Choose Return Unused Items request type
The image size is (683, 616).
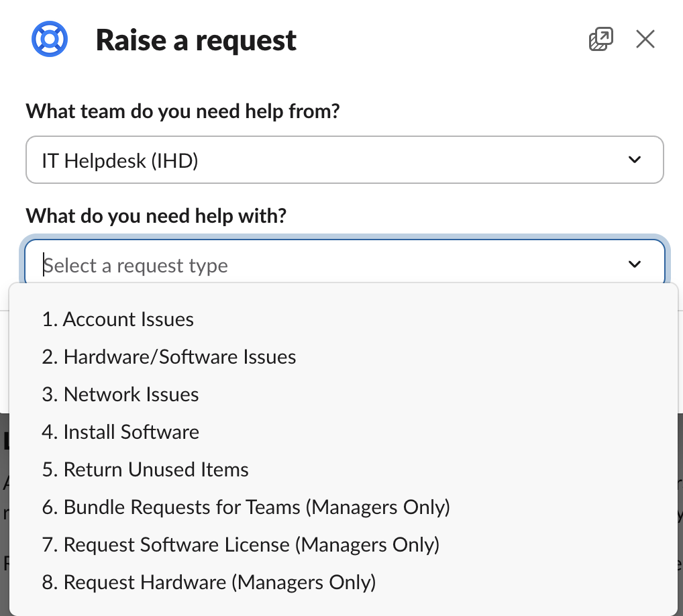point(146,470)
